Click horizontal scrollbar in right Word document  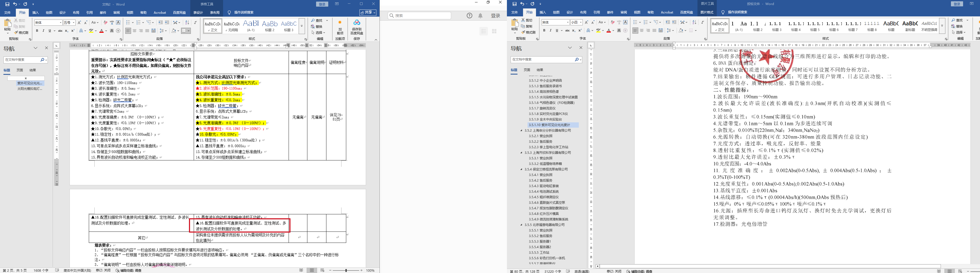(770, 266)
